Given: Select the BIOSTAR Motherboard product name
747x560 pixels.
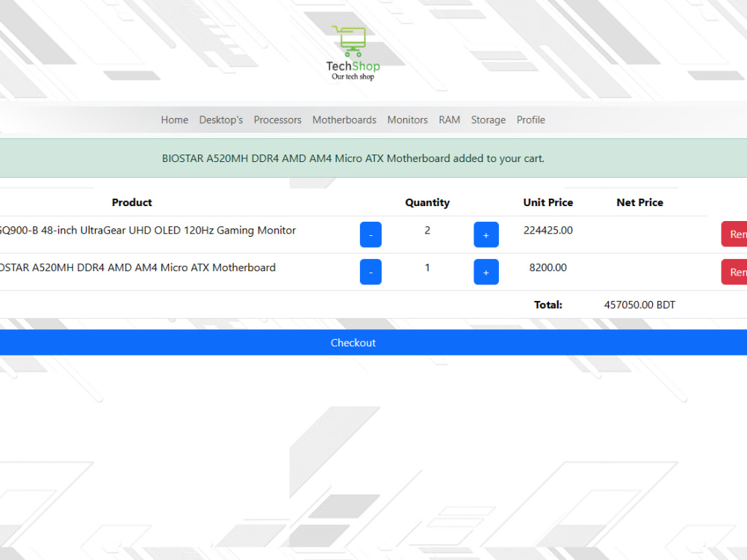Looking at the screenshot, I should (137, 267).
